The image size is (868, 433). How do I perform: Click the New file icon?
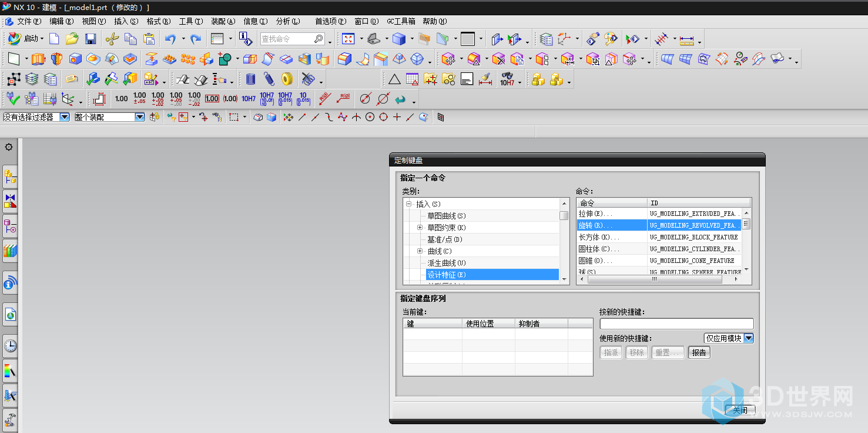click(54, 39)
